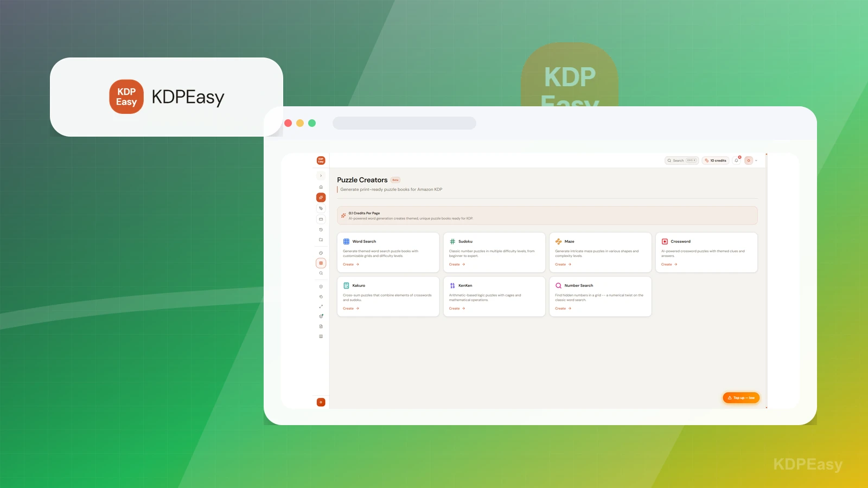Click the browser address bar
Image resolution: width=868 pixels, height=488 pixels.
(x=404, y=123)
